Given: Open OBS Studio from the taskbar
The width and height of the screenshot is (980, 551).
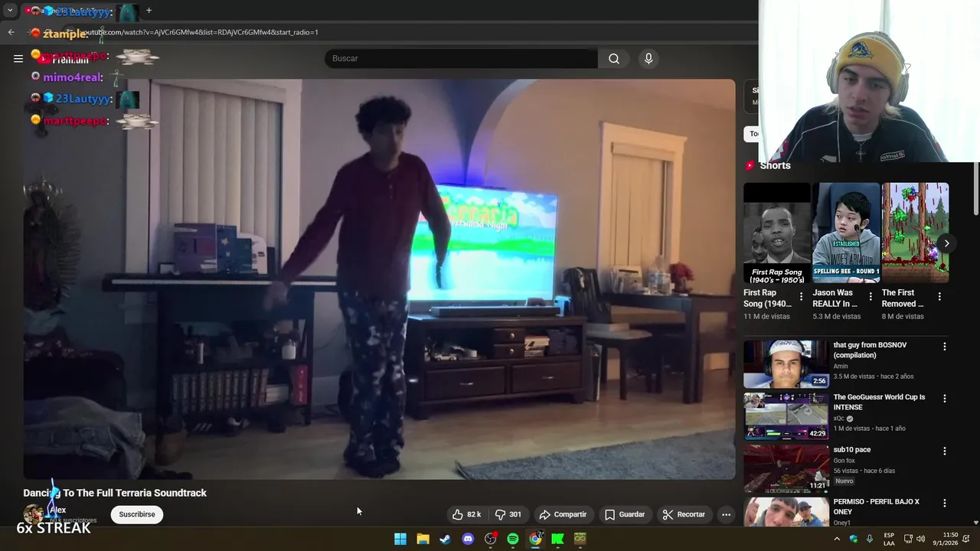Looking at the screenshot, I should pyautogui.click(x=490, y=539).
